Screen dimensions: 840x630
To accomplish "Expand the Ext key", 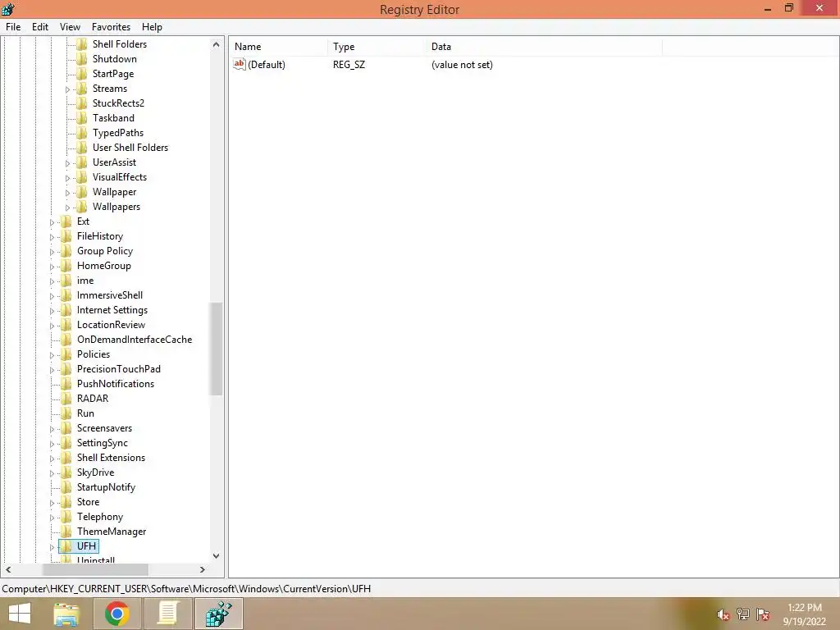I will pos(52,221).
